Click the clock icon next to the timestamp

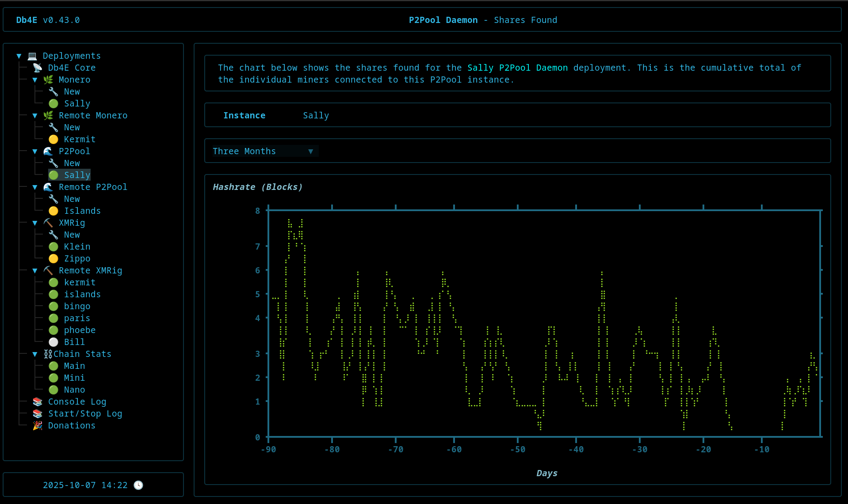(138, 485)
